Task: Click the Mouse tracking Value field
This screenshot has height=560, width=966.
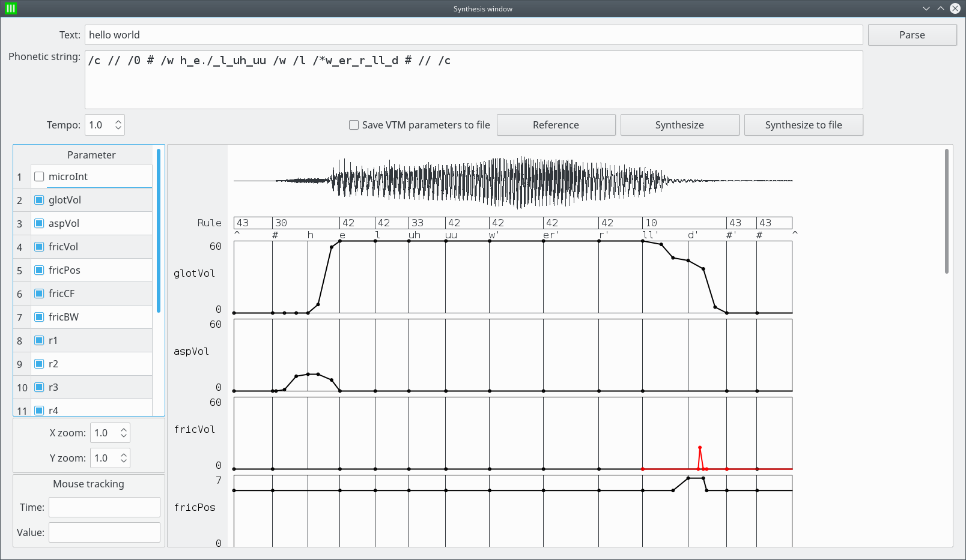Action: (105, 532)
